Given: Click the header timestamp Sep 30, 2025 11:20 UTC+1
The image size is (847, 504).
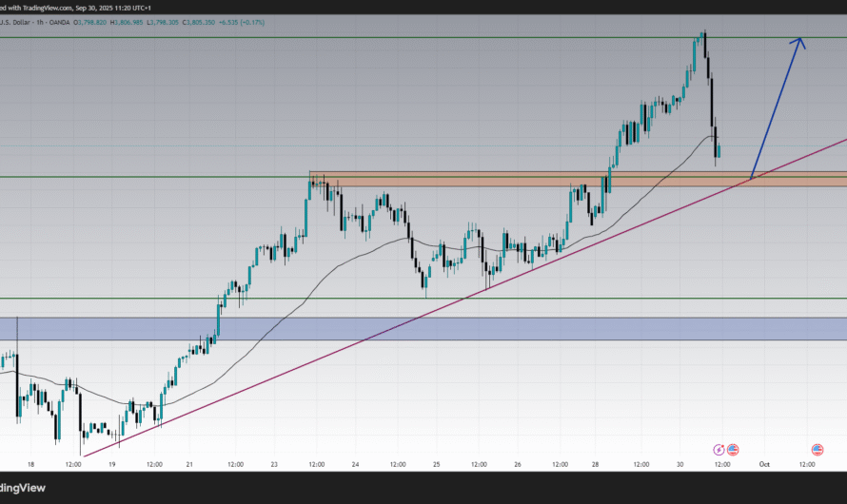Looking at the screenshot, I should 113,9.
